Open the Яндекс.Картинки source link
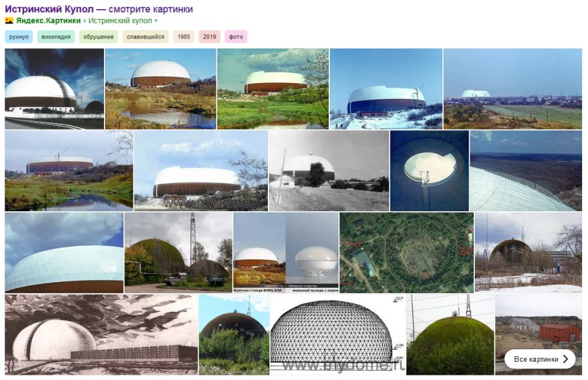The width and height of the screenshot is (588, 380). click(x=48, y=21)
